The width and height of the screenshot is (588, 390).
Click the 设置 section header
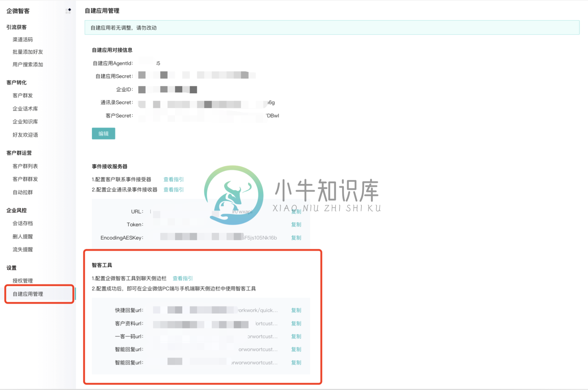(x=12, y=268)
